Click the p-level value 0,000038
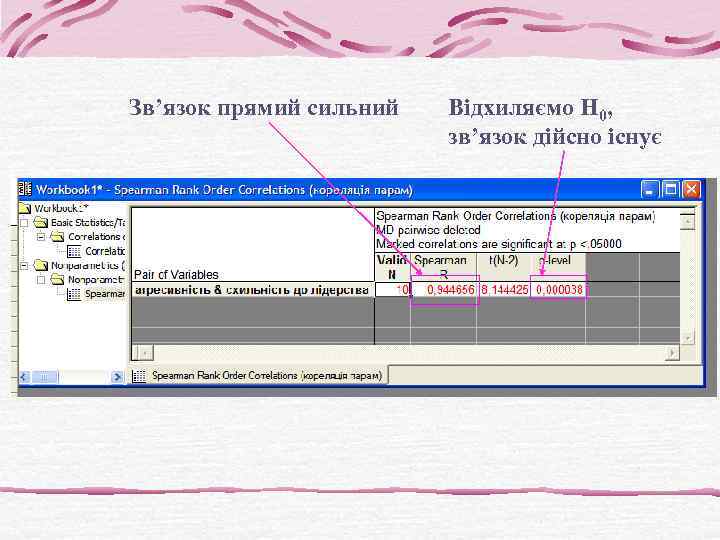The height and width of the screenshot is (540, 720). pos(558,290)
